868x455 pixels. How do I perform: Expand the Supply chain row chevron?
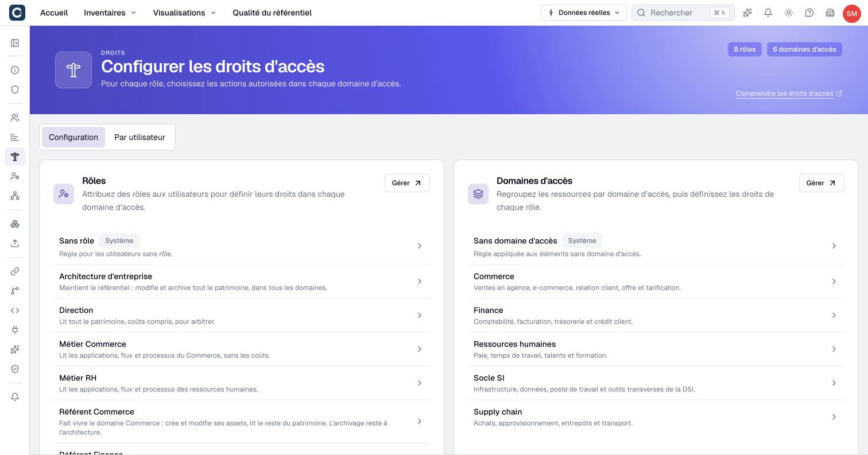point(834,417)
